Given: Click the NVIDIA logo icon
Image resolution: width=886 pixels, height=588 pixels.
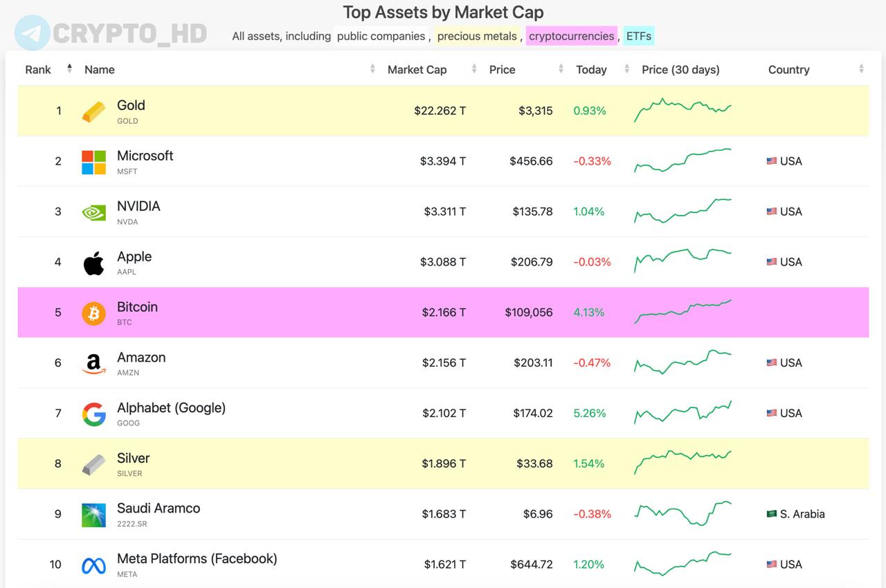Looking at the screenshot, I should 93,212.
